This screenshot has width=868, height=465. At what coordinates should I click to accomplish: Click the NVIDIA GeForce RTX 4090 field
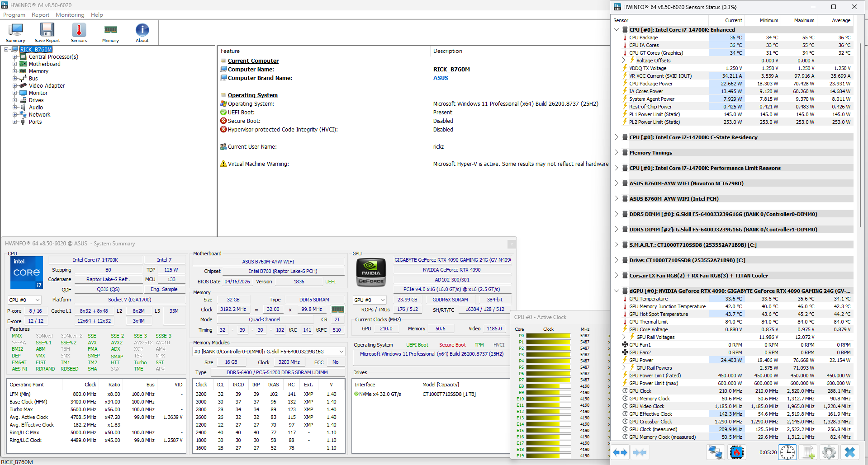[x=452, y=270]
